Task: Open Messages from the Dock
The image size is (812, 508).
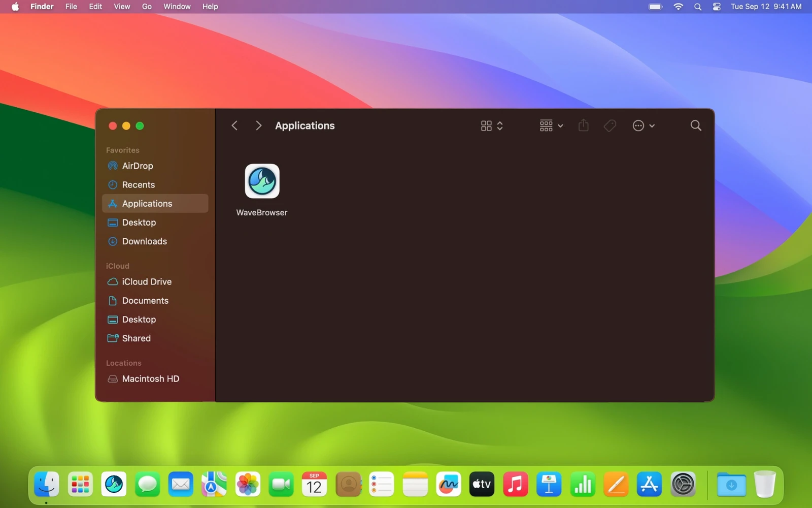Action: pyautogui.click(x=147, y=484)
